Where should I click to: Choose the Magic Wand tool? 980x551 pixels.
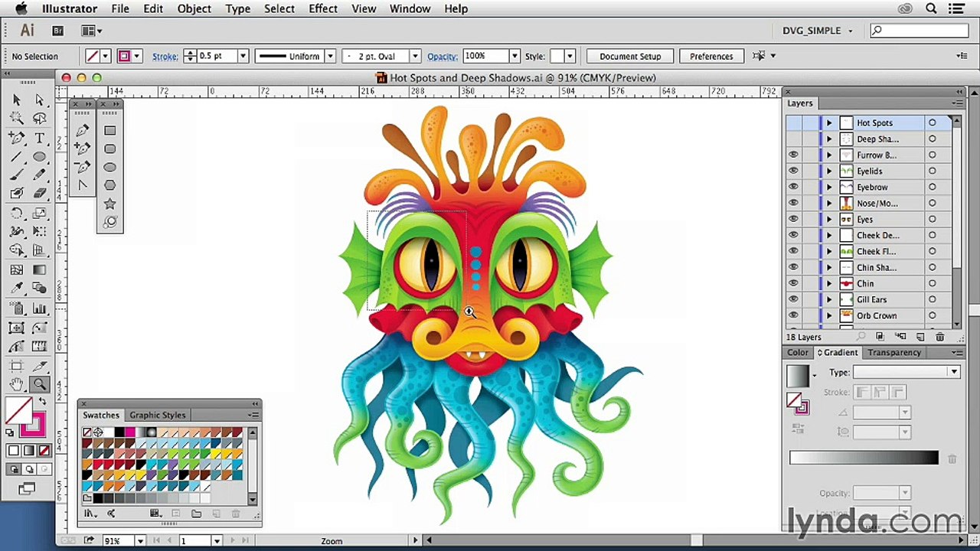point(17,119)
